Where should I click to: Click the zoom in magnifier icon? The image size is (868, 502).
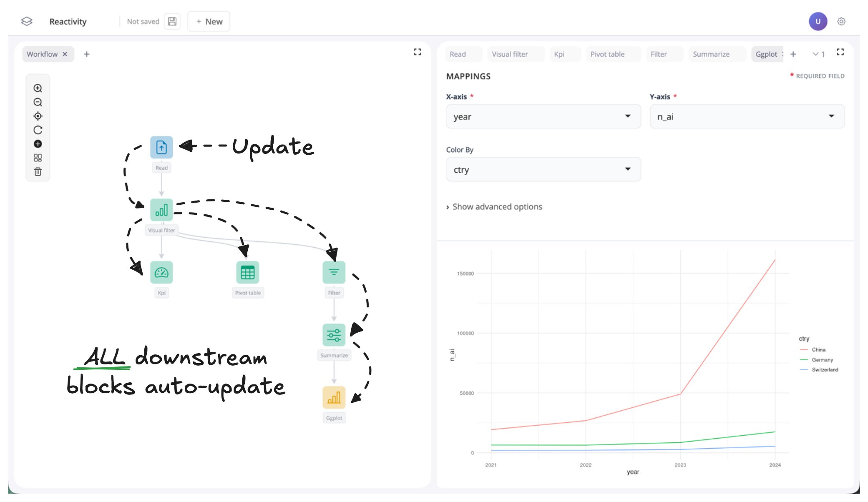pos(38,88)
